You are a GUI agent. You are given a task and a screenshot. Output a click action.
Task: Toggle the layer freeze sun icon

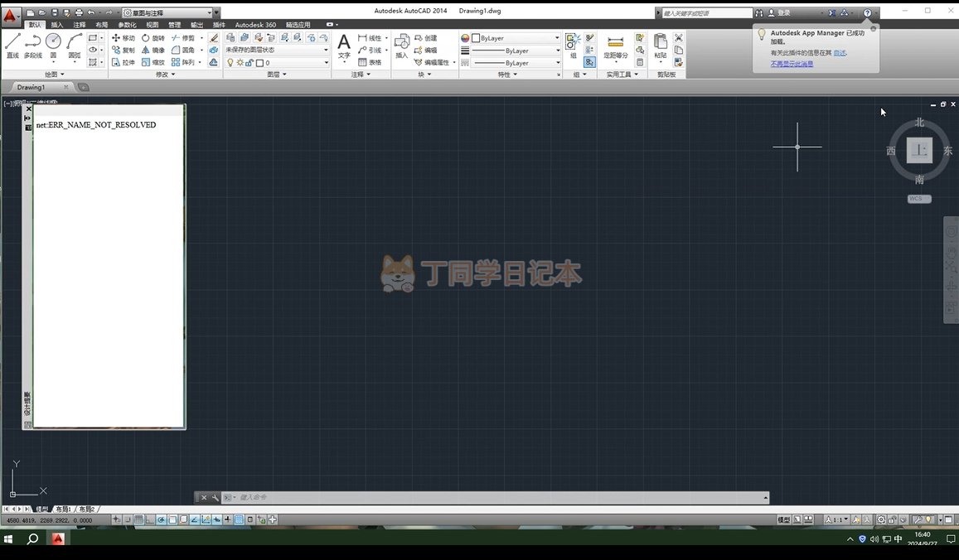pos(240,62)
